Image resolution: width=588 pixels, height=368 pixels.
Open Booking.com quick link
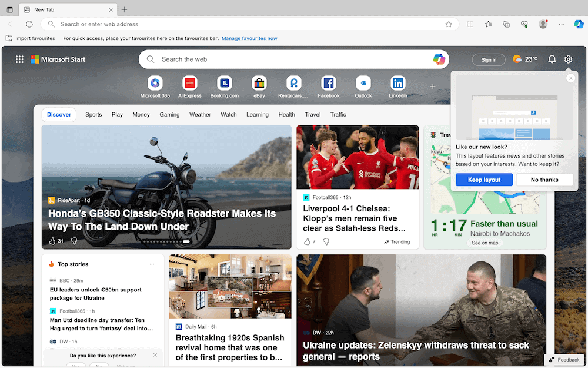[x=224, y=87]
